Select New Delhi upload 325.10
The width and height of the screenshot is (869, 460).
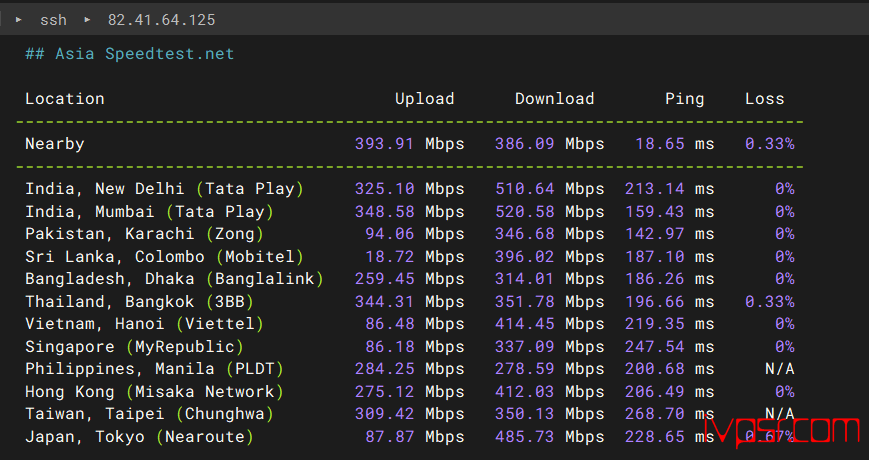click(384, 189)
